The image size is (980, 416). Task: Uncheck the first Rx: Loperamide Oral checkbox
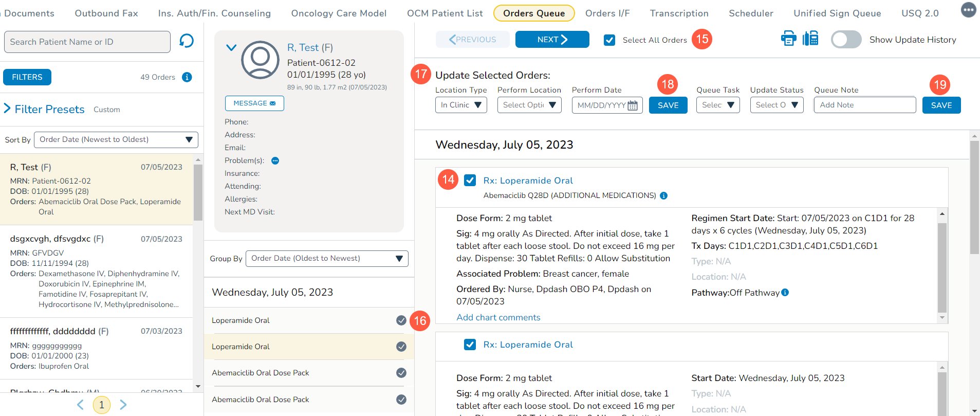point(470,180)
